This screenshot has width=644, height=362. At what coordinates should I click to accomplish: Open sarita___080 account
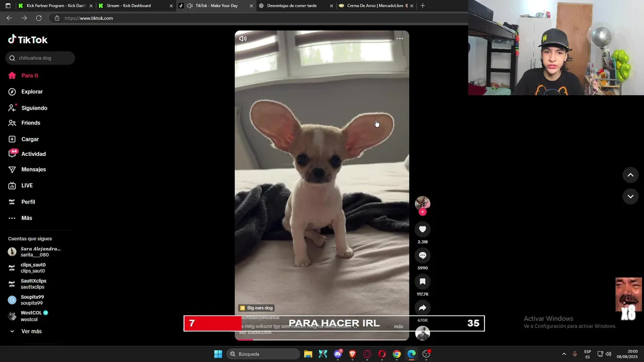tap(34, 252)
